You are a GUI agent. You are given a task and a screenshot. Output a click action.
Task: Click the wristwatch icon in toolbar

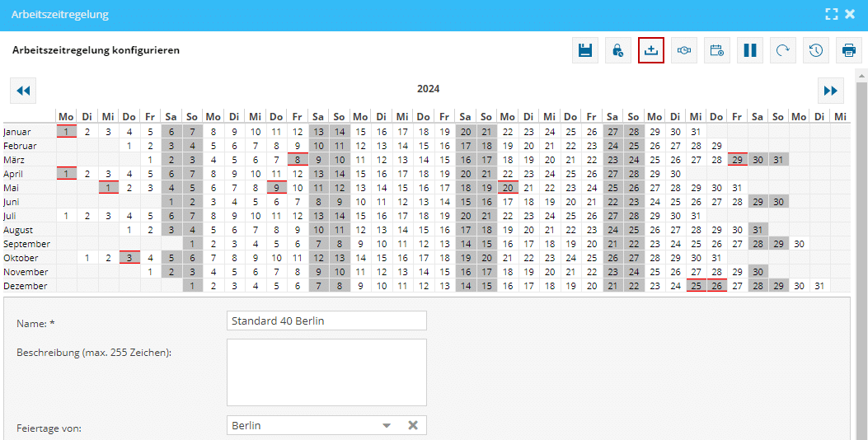pos(684,50)
